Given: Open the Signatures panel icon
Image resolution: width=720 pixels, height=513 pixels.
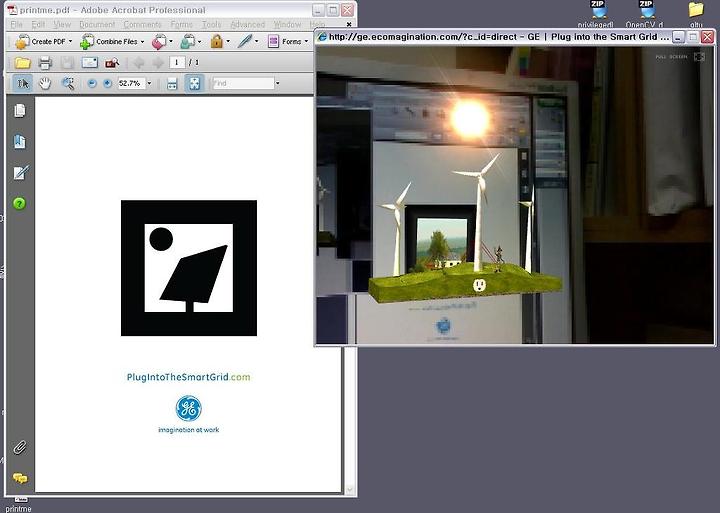Looking at the screenshot, I should pos(20,172).
